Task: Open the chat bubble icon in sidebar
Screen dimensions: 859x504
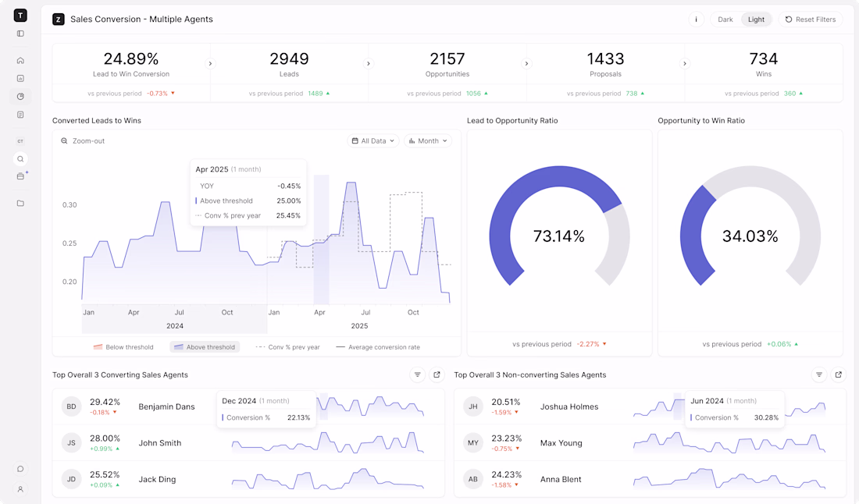Action: [20, 469]
